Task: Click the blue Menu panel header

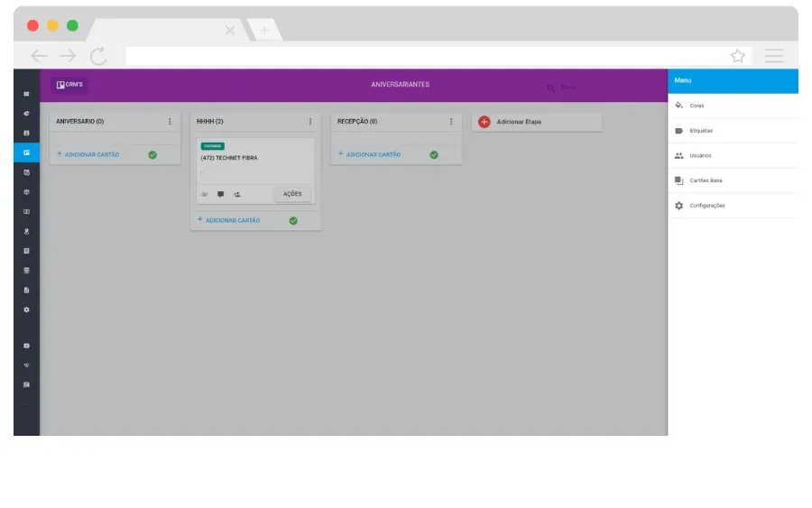Action: point(733,81)
